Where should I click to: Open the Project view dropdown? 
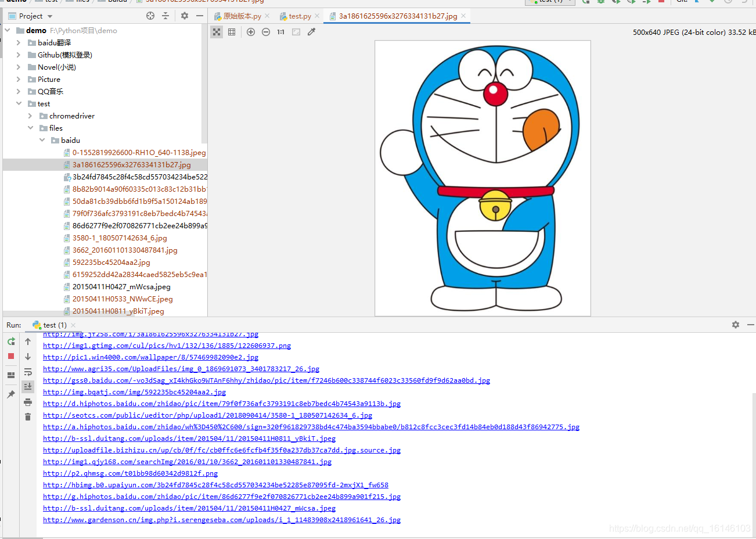(49, 16)
